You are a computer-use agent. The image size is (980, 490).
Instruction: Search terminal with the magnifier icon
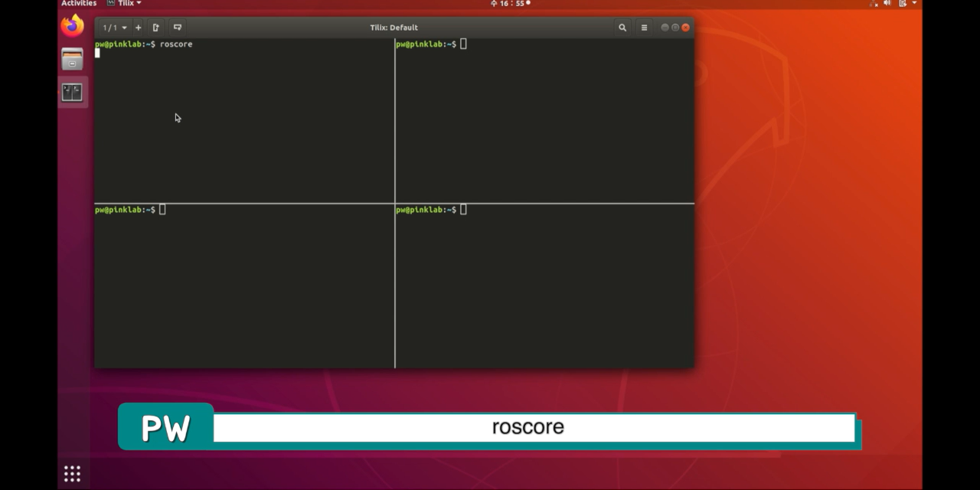[622, 28]
